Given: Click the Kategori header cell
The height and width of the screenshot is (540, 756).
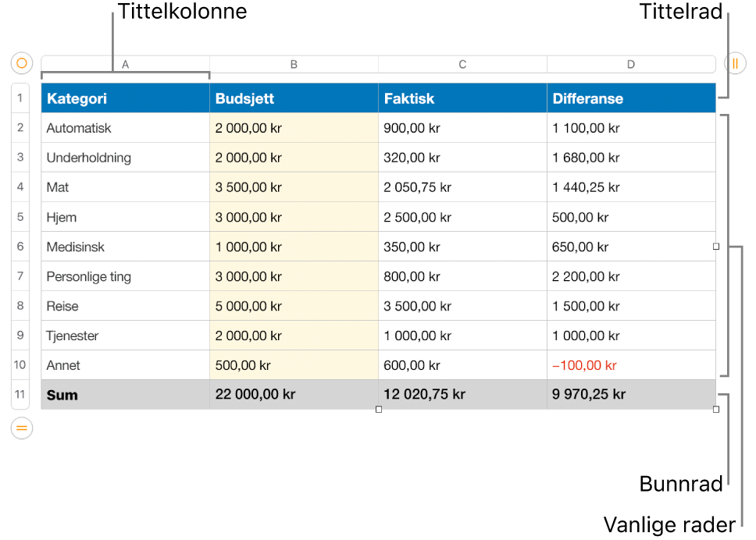Looking at the screenshot, I should coord(126,98).
